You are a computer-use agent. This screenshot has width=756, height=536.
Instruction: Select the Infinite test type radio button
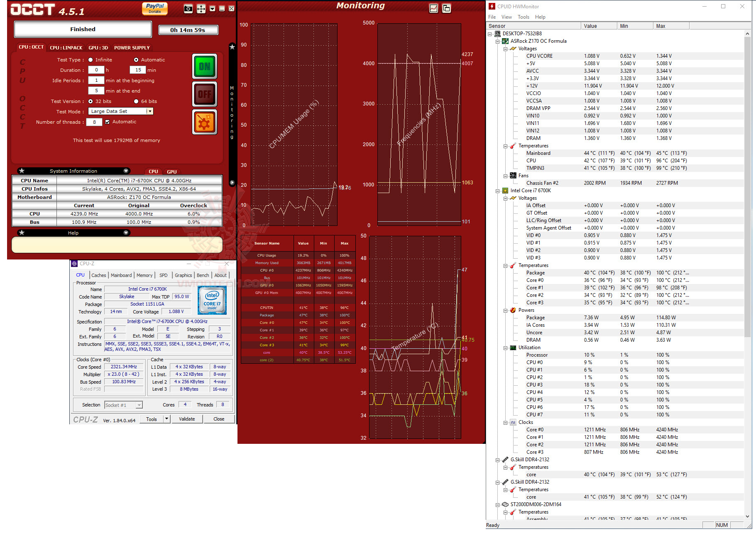click(x=91, y=60)
